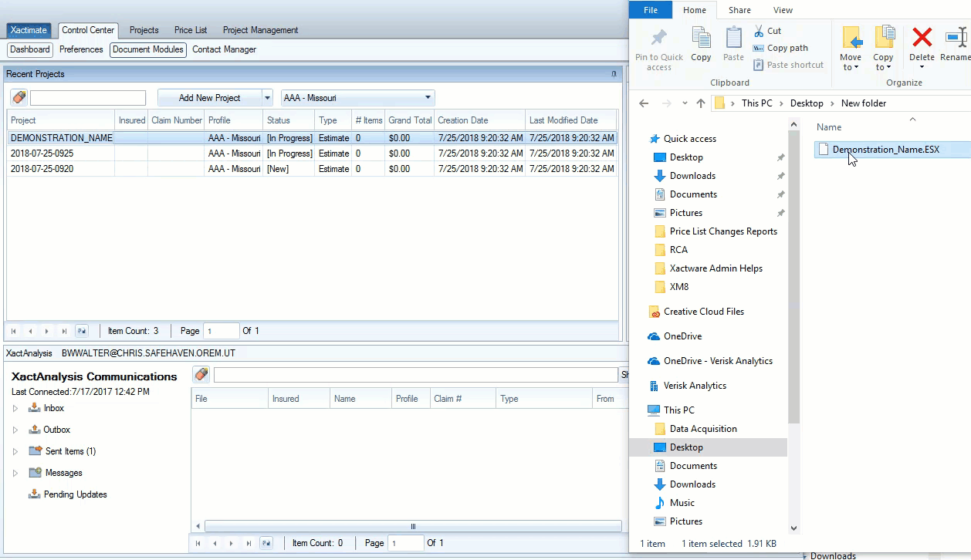Click the Contact Manager button
Image resolution: width=971 pixels, height=560 pixels.
click(x=224, y=49)
